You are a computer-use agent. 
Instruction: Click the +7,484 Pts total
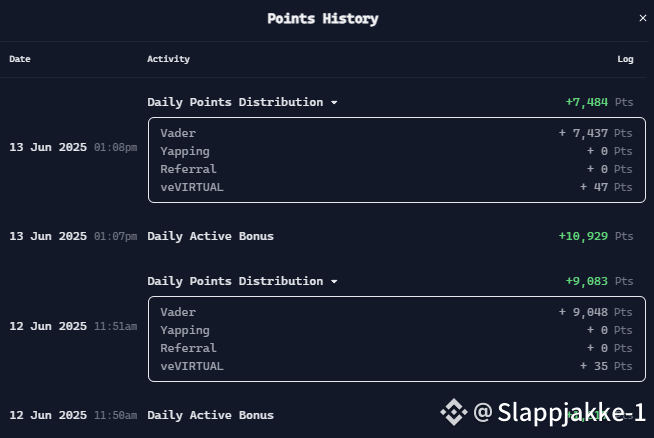tap(599, 102)
